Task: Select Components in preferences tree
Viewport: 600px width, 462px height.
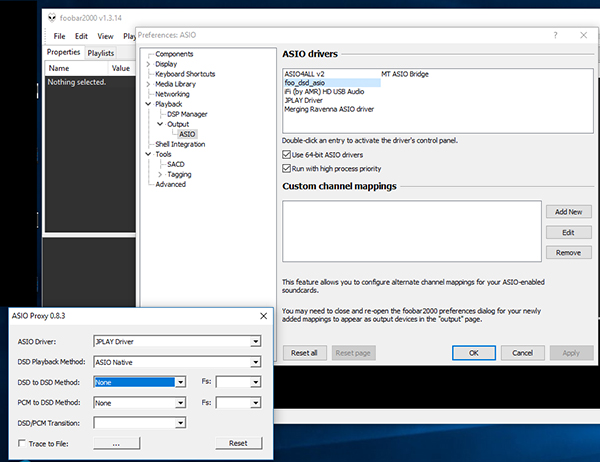Action: [174, 54]
